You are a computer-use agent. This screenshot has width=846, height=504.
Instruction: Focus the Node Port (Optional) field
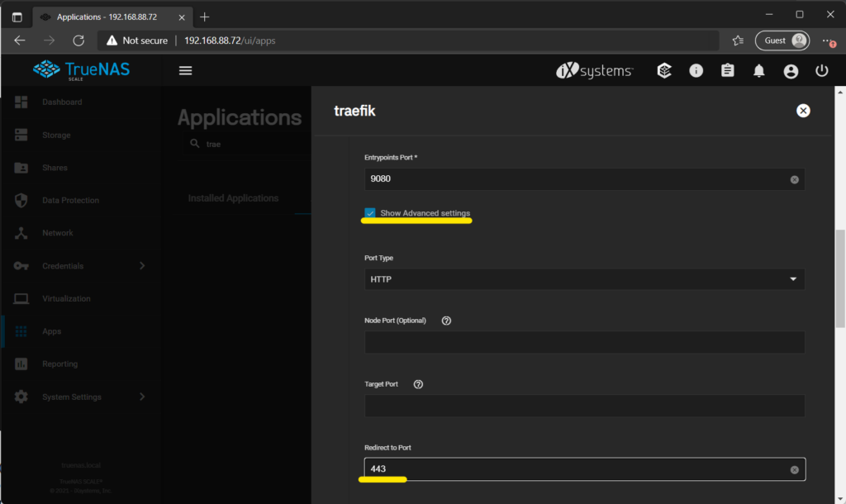pos(584,342)
